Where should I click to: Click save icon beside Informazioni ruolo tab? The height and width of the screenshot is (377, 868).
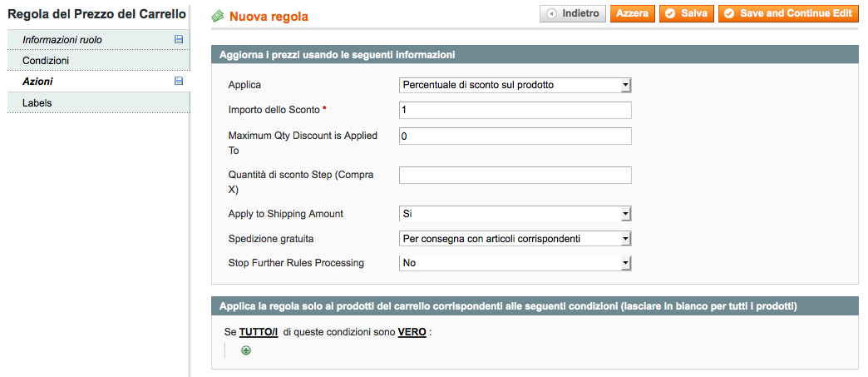[179, 39]
